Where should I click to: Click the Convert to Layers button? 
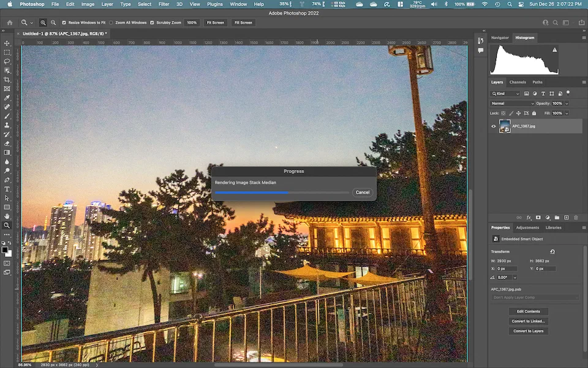[x=529, y=331]
